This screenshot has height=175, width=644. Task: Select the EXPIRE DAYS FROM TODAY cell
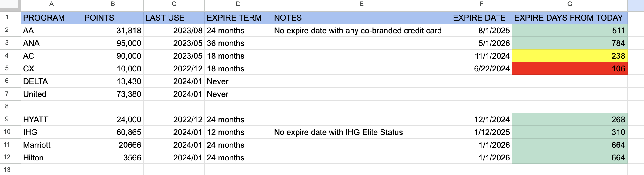(569, 18)
